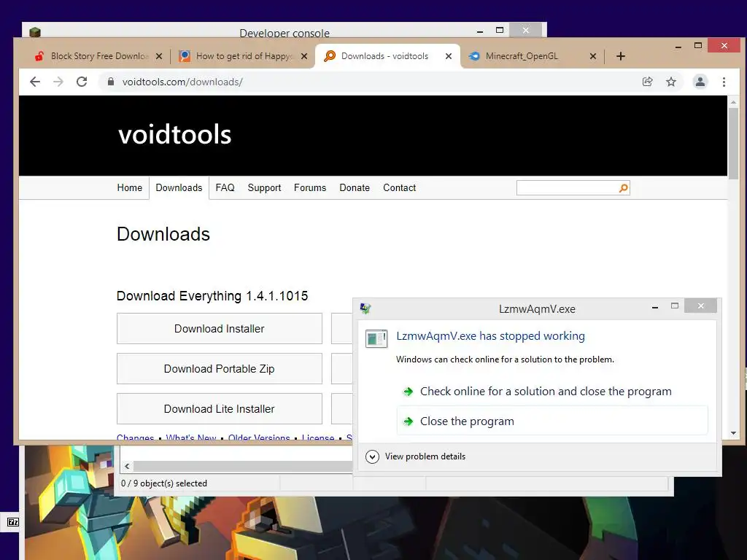Image resolution: width=747 pixels, height=560 pixels.
Task: Open the Downloads nav item
Action: point(179,187)
